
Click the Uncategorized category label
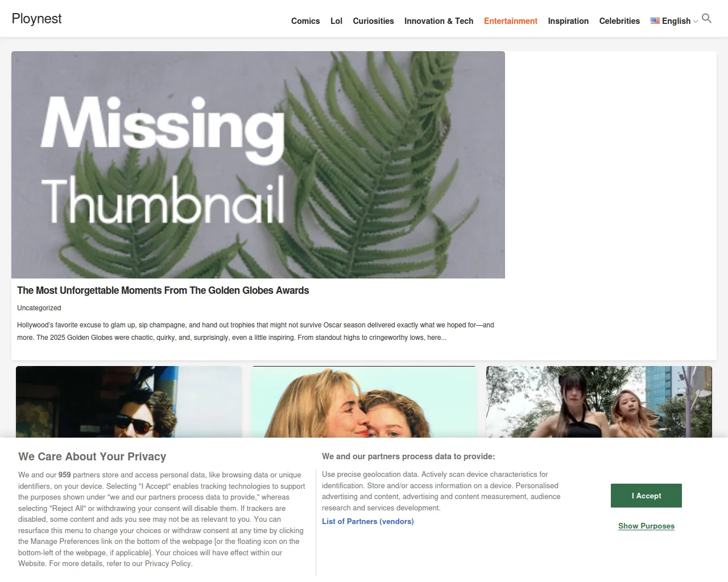(39, 308)
